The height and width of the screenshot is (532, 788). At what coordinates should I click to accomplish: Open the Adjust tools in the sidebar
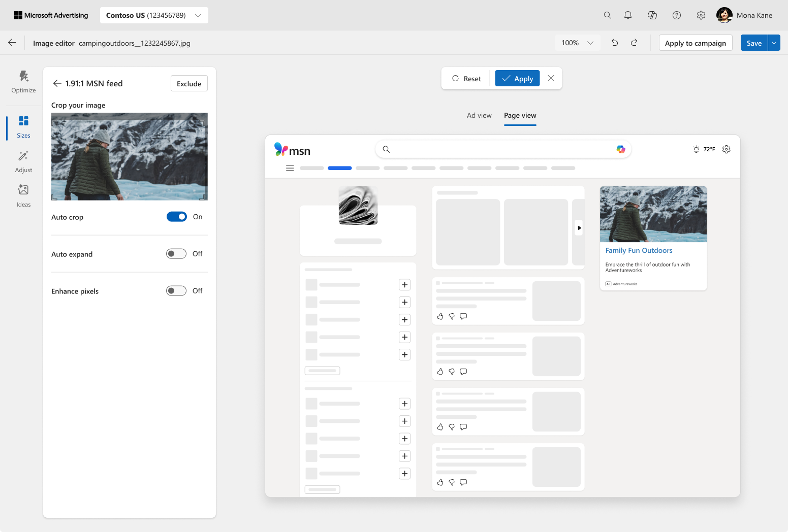[x=23, y=161]
